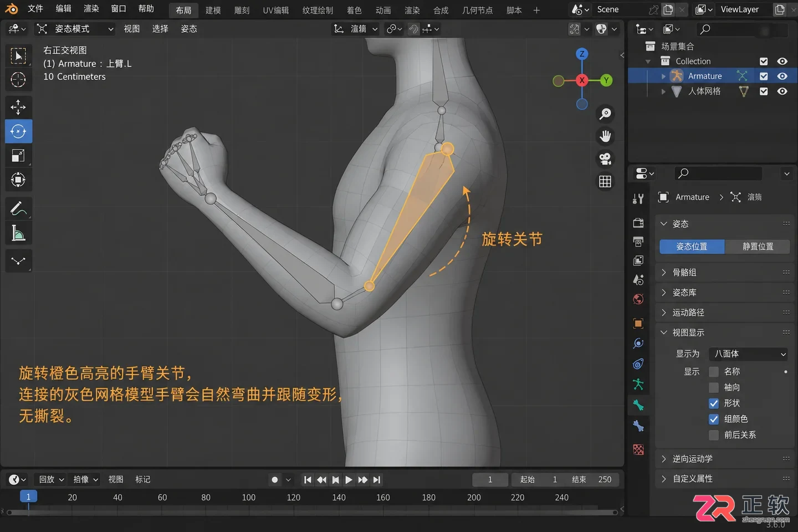Open the Armature data properties tab icon
Viewport: 798px width, 532px height.
pos(638,384)
